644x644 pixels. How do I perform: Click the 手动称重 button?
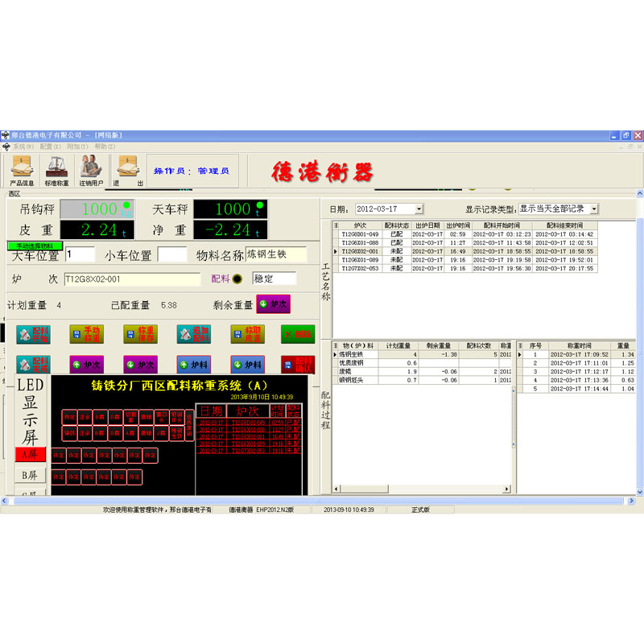(x=87, y=334)
